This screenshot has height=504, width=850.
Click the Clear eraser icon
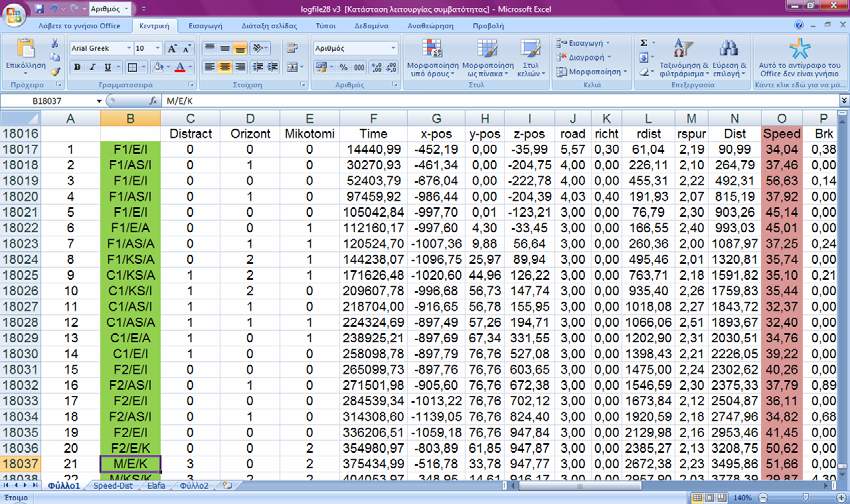(643, 72)
